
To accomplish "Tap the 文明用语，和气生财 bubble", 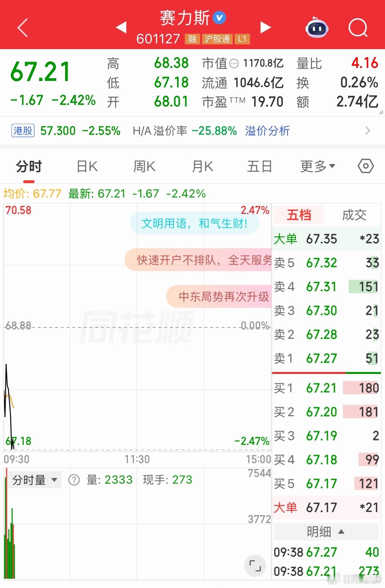I will pyautogui.click(x=194, y=223).
